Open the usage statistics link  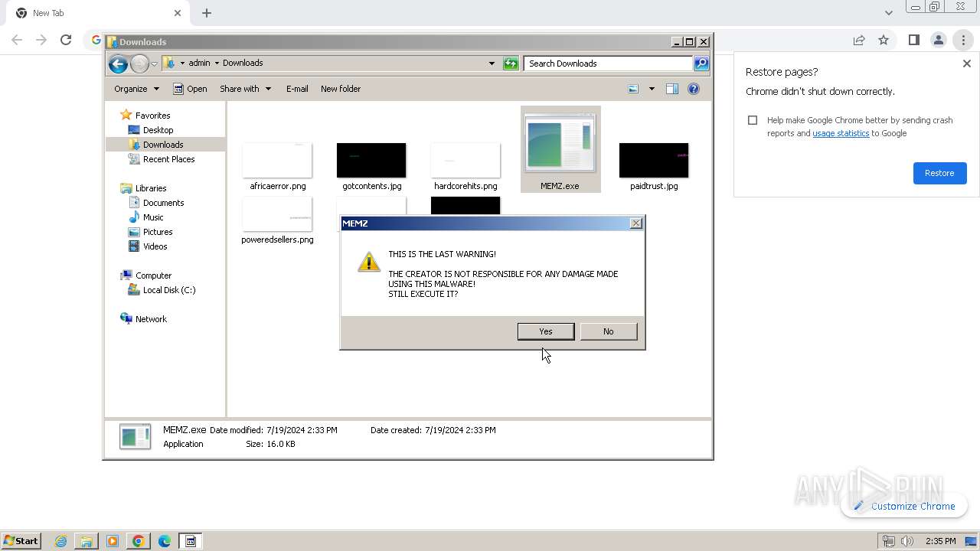[x=841, y=133]
